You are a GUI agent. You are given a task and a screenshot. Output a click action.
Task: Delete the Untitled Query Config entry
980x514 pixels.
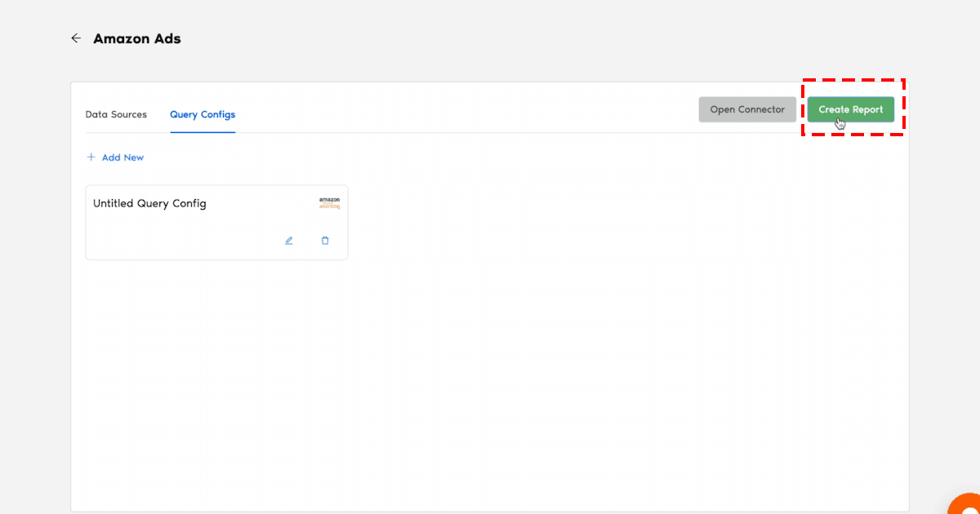(325, 241)
